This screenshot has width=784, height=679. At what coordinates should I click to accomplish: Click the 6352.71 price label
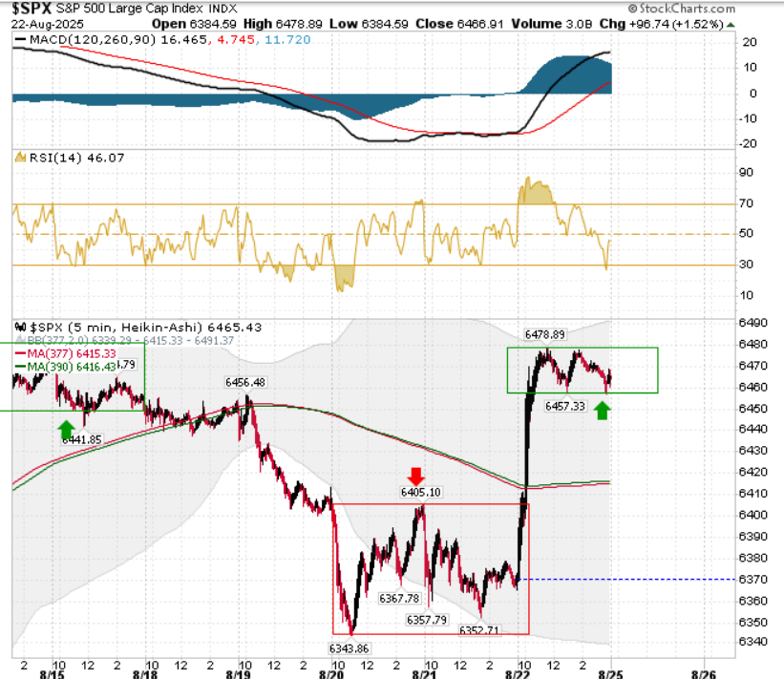479,630
